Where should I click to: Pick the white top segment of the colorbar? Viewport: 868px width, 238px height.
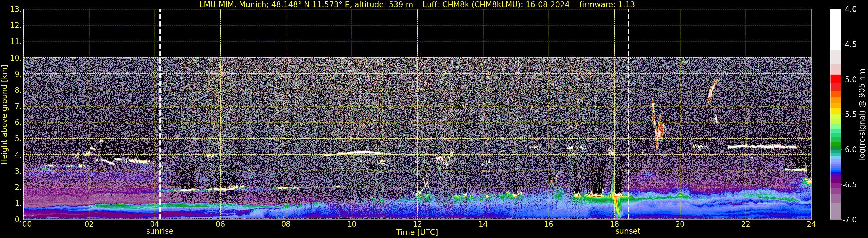tap(835, 30)
